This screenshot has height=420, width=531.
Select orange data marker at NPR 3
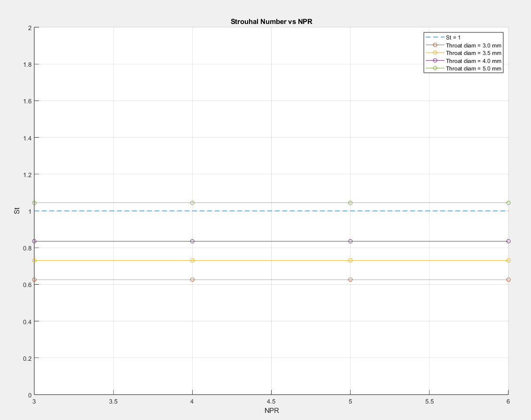click(34, 280)
